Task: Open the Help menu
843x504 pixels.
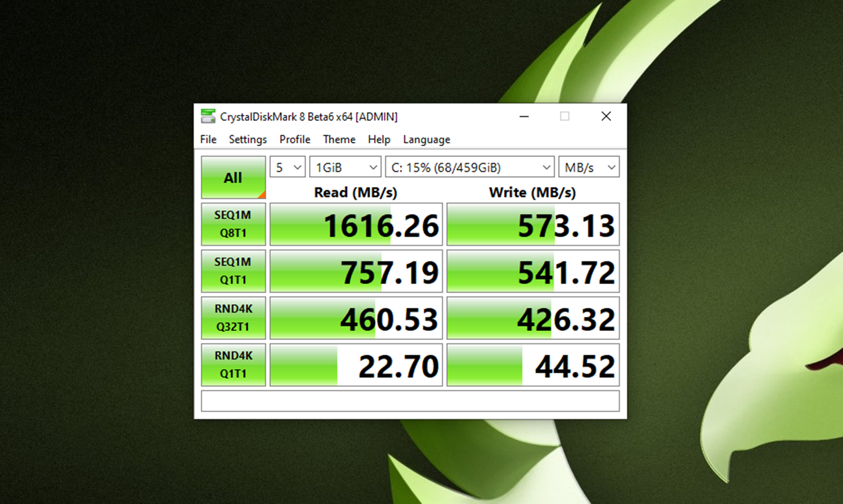Action: point(379,139)
